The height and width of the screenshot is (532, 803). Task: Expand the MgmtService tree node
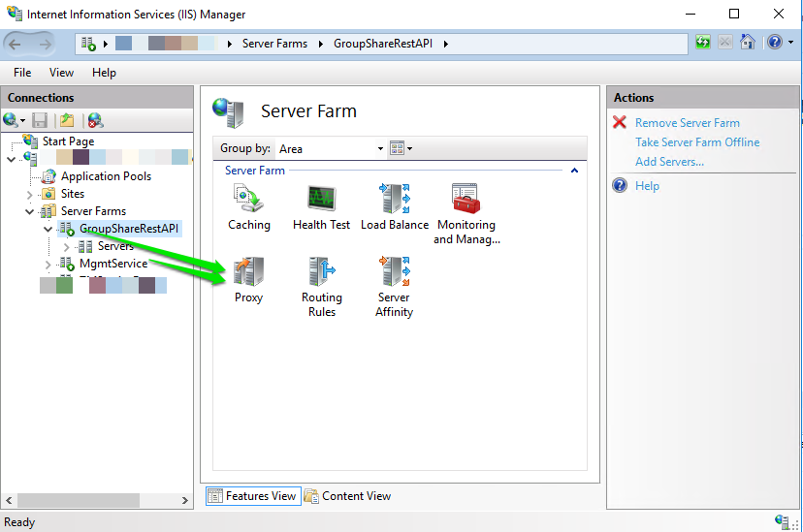point(48,264)
